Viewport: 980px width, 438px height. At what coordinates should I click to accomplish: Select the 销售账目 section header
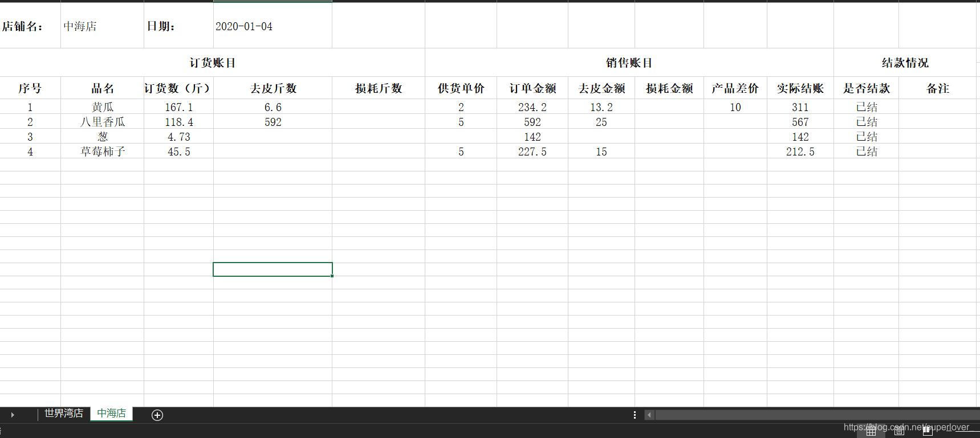629,63
